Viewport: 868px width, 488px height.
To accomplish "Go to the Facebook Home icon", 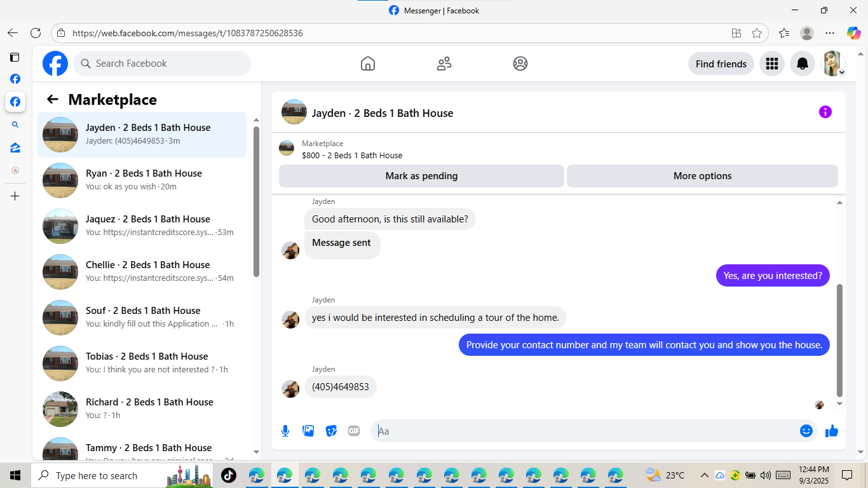I will [368, 64].
